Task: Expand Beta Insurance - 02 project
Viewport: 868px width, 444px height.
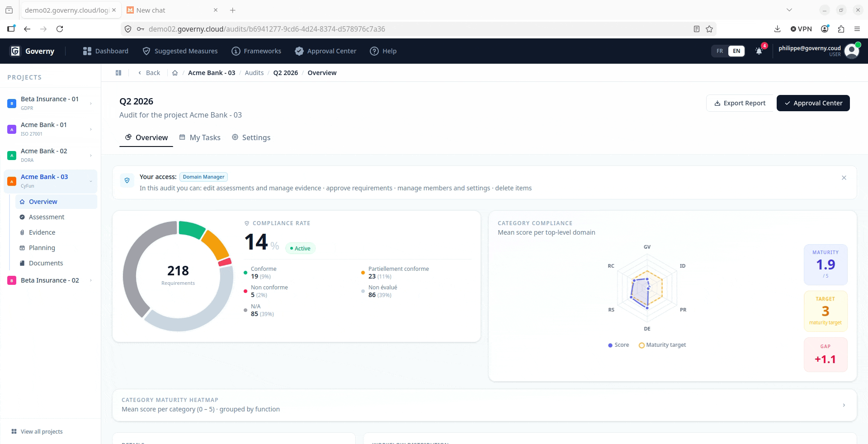Action: click(91, 280)
